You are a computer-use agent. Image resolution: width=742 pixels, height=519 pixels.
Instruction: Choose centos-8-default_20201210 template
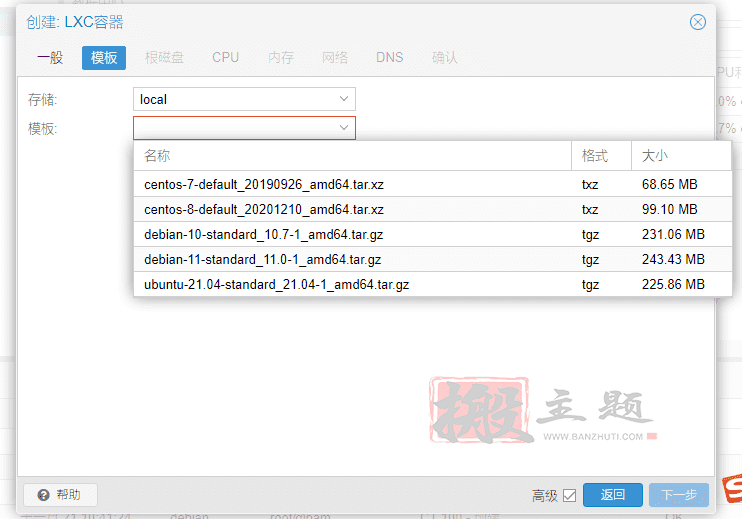coord(264,210)
